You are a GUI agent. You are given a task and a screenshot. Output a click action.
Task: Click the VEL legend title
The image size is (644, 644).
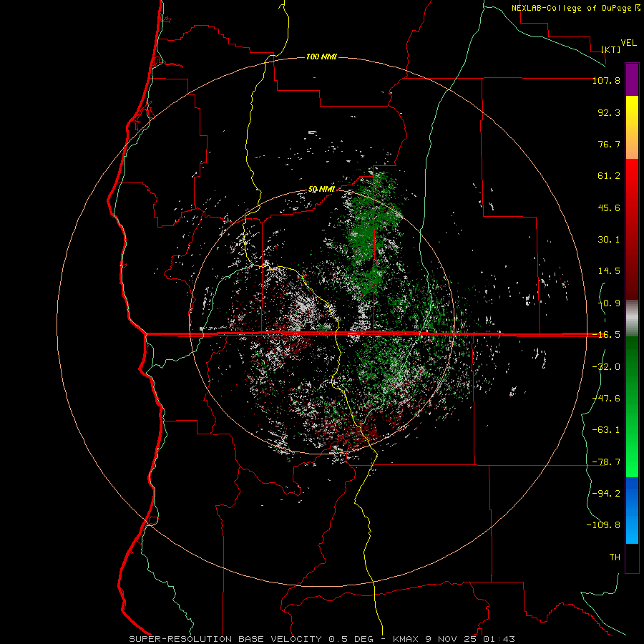point(628,43)
